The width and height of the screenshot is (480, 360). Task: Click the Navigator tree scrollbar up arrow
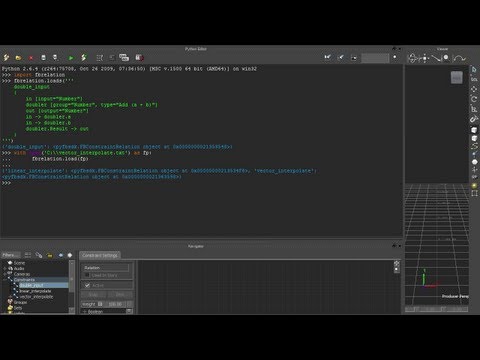pos(72,263)
